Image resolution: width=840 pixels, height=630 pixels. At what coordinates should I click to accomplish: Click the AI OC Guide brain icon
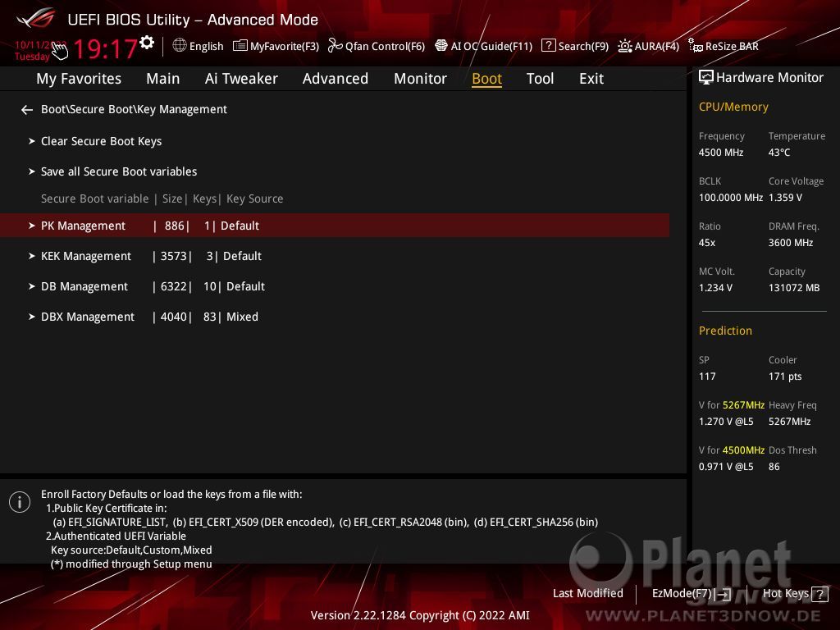pos(441,46)
